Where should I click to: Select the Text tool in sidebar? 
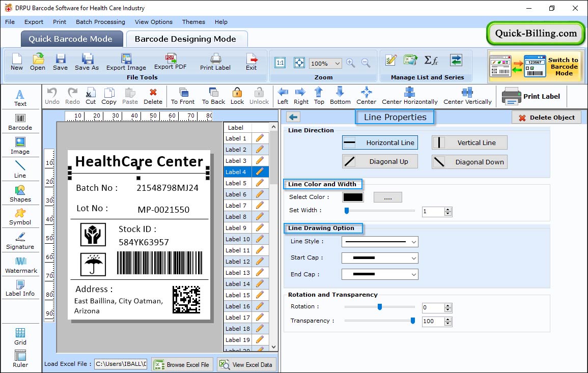click(x=20, y=98)
